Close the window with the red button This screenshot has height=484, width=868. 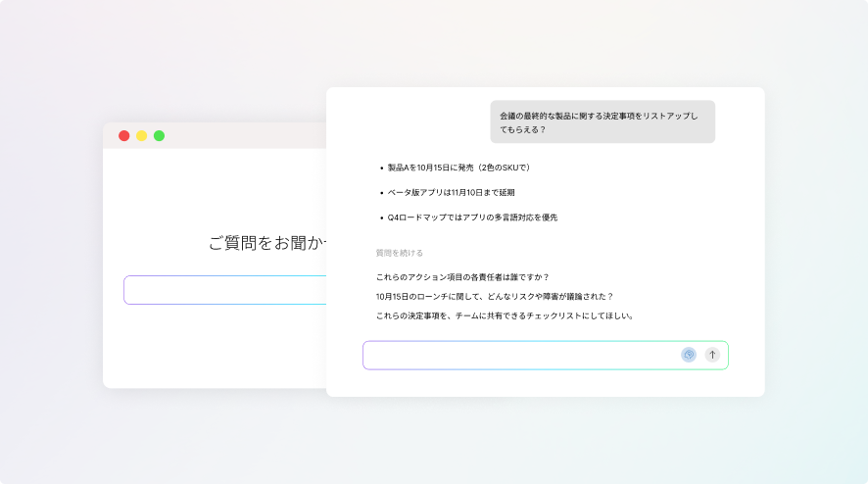124,136
